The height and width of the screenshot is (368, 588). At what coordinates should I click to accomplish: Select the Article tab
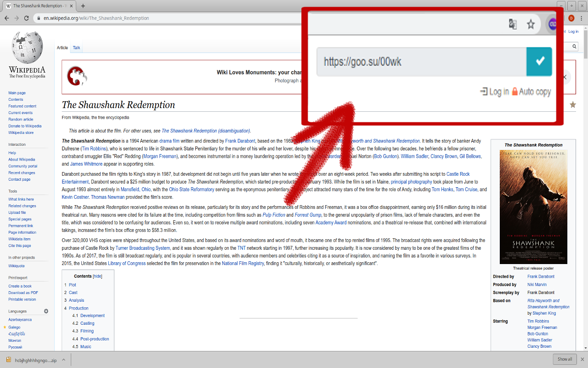tap(62, 48)
